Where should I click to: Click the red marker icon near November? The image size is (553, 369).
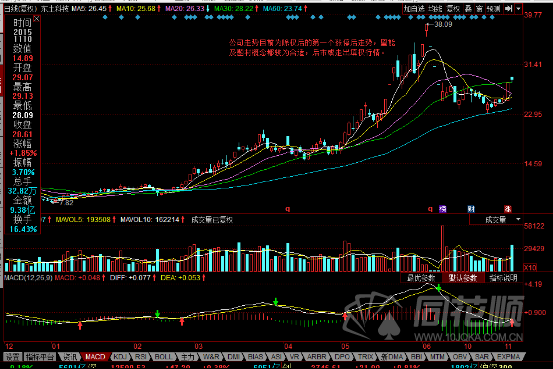pos(508,209)
